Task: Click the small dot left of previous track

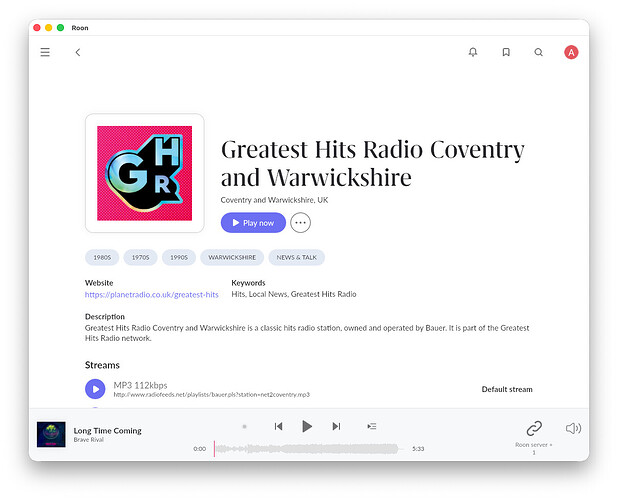Action: click(x=244, y=426)
